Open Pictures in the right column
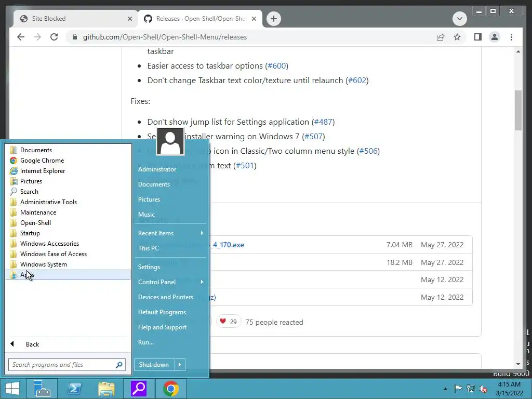 [170, 199]
